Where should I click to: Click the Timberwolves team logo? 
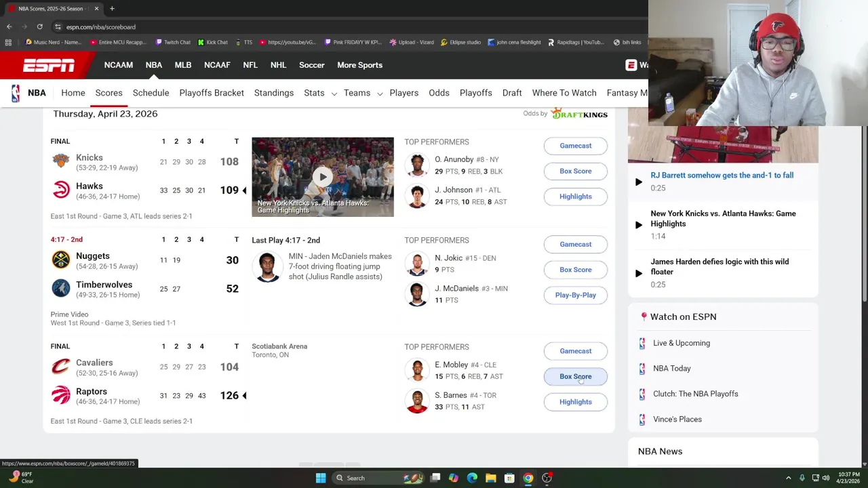(61, 289)
